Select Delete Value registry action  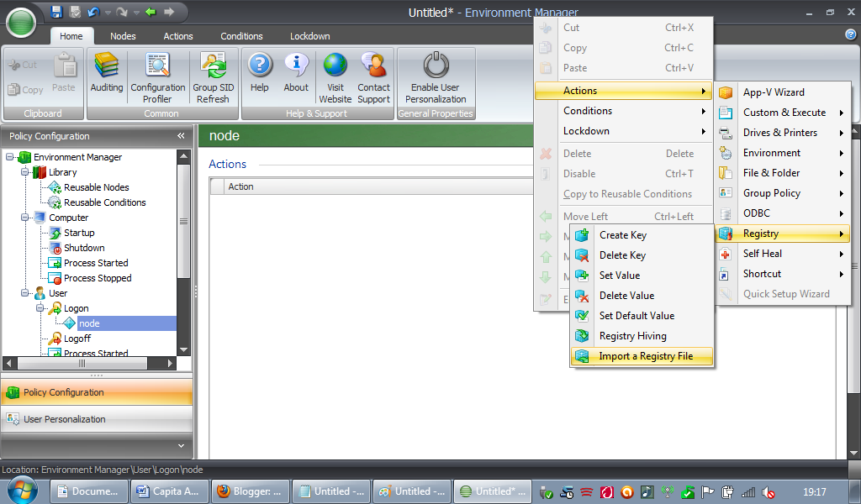click(642, 296)
